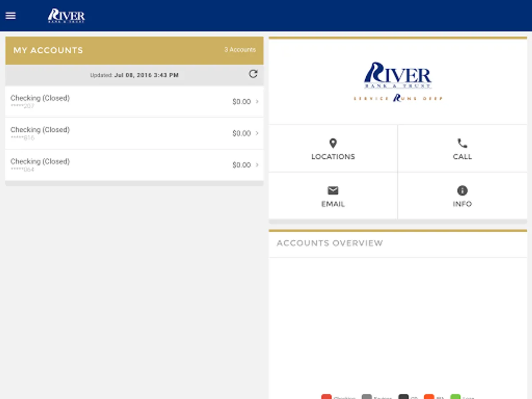Open the Info circle icon

tap(462, 191)
